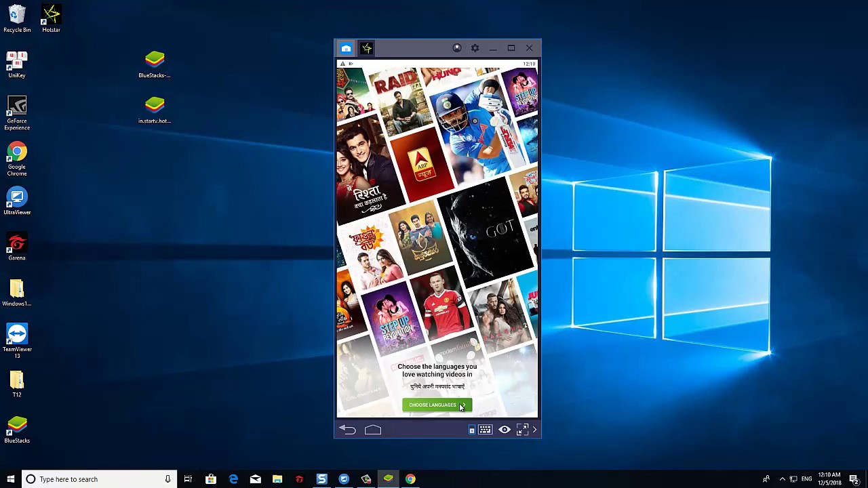This screenshot has height=488, width=868.
Task: Select the BlueStacks desktop shortcut
Action: (17, 430)
